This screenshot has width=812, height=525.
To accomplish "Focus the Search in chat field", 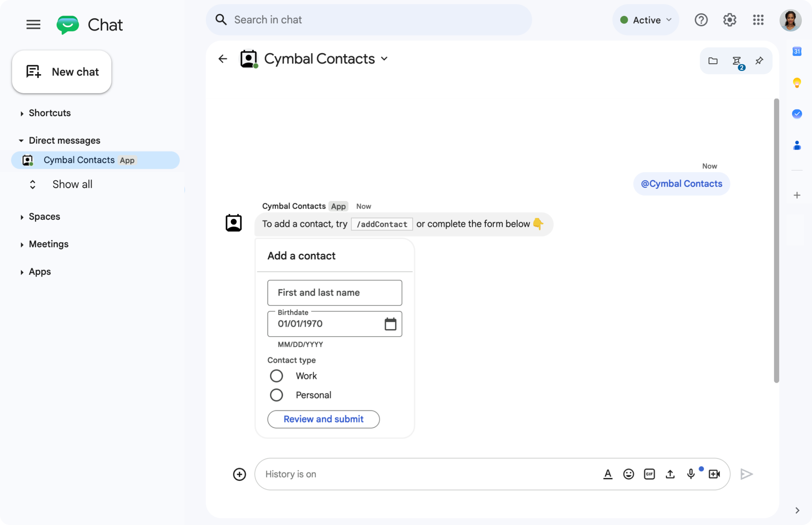I will pyautogui.click(x=369, y=20).
